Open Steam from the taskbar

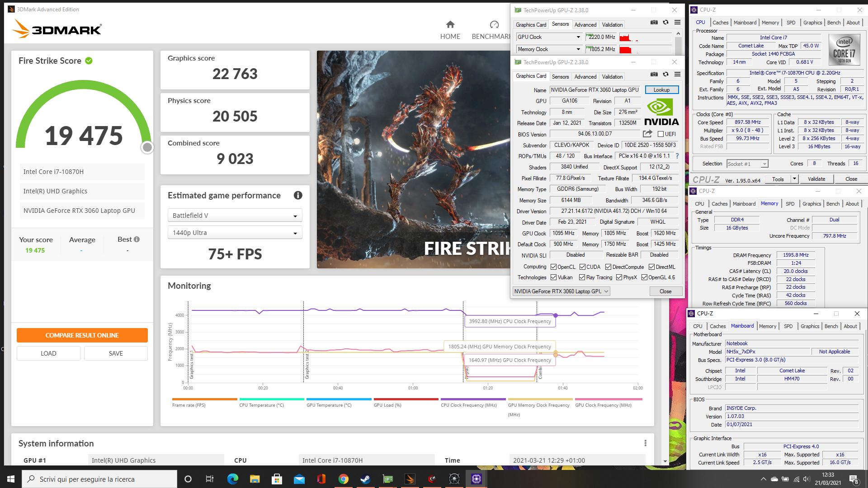366,479
